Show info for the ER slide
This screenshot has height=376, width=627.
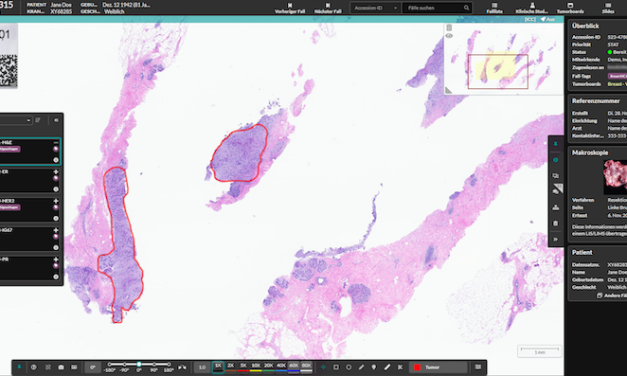(56, 189)
